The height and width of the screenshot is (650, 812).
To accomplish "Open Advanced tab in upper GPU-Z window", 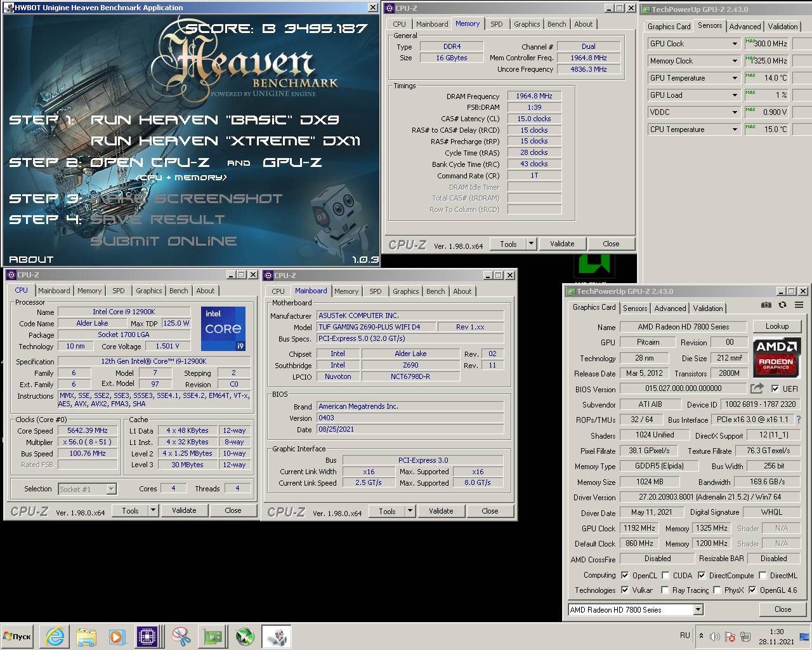I will tap(745, 27).
